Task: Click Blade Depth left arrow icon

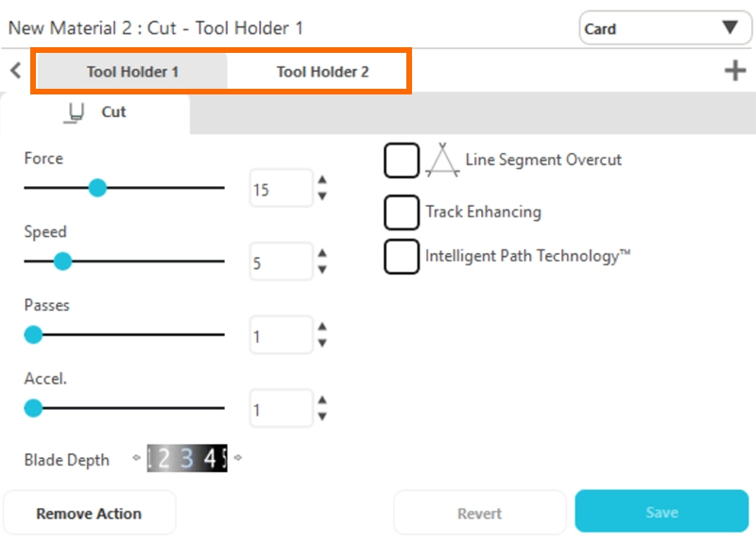Action: (136, 458)
